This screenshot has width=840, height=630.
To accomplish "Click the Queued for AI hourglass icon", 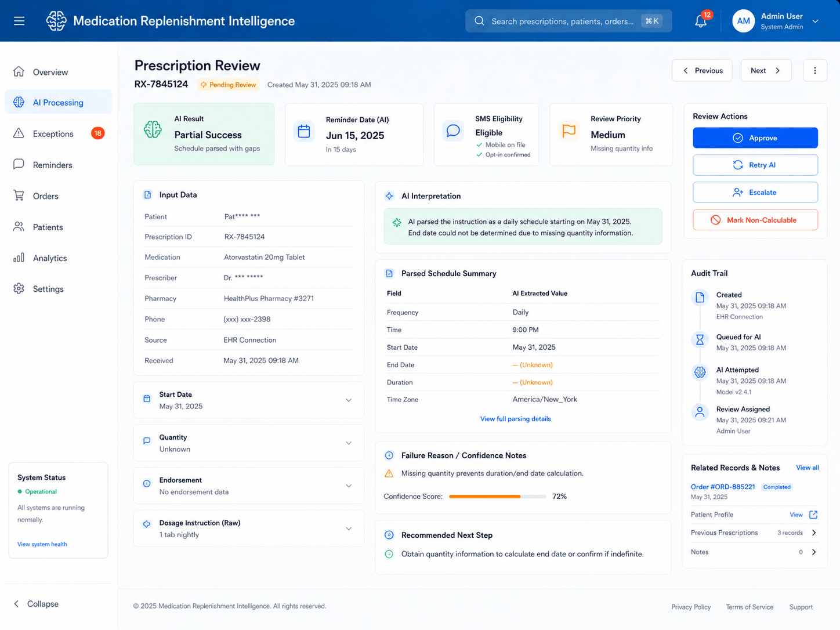I will click(700, 339).
